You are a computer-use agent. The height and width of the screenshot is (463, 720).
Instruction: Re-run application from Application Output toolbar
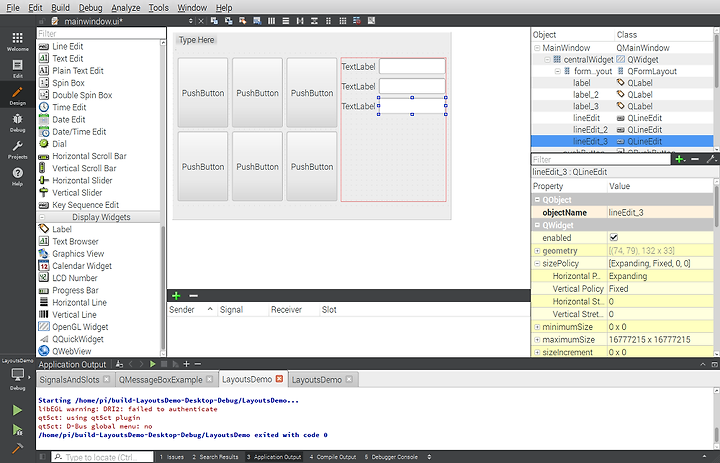tap(152, 364)
